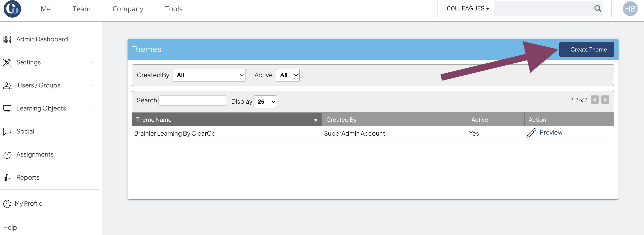This screenshot has height=235, width=644.
Task: Expand the Reports chevron
Action: [92, 178]
